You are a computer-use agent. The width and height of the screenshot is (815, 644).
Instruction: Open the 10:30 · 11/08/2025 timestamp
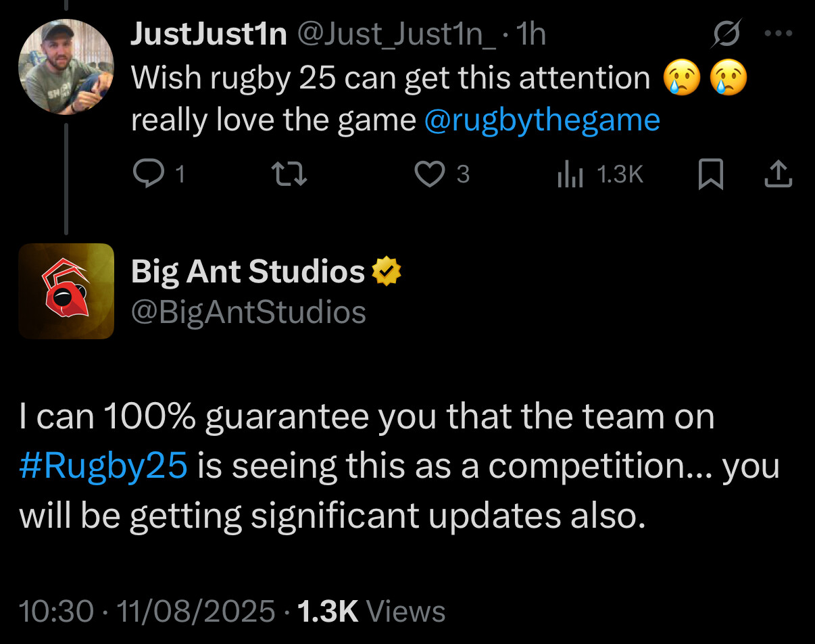(147, 612)
